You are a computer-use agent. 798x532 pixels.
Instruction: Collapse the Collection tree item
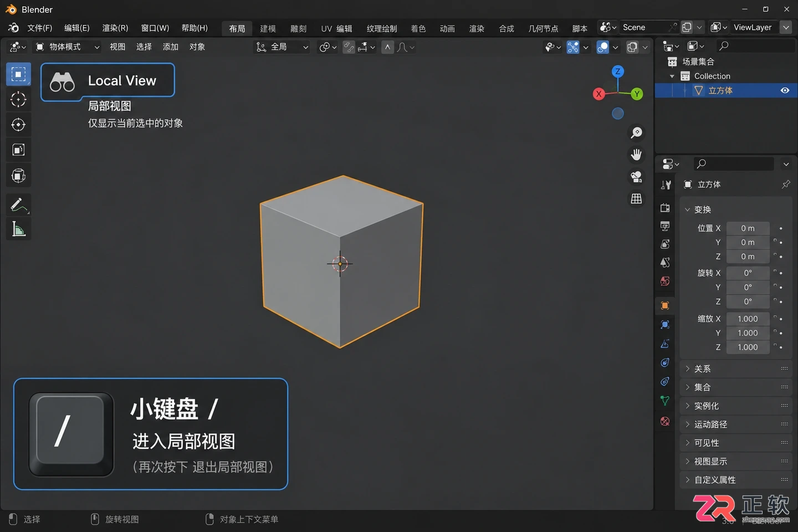click(x=672, y=76)
